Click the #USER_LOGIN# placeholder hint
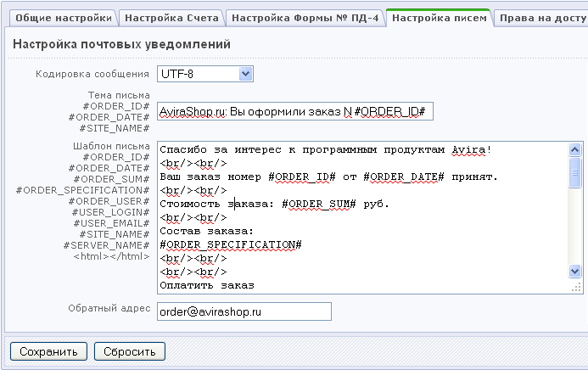588x370 pixels. 110,212
